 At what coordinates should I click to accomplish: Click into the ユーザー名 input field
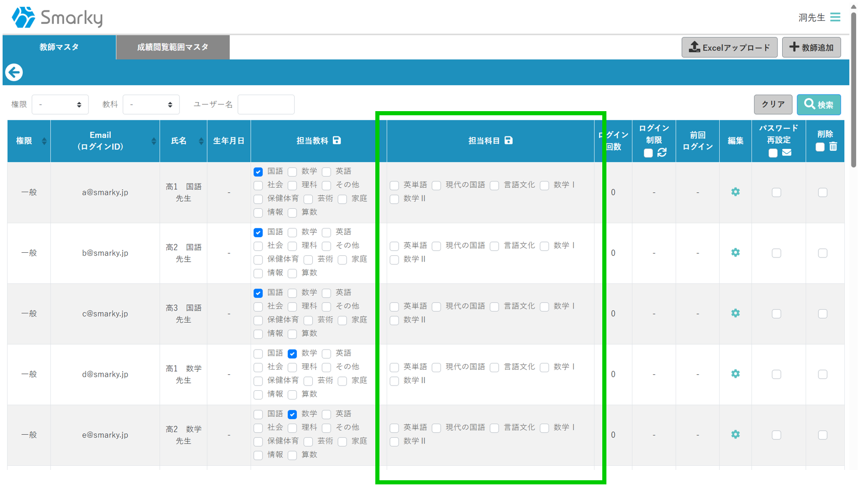point(266,104)
